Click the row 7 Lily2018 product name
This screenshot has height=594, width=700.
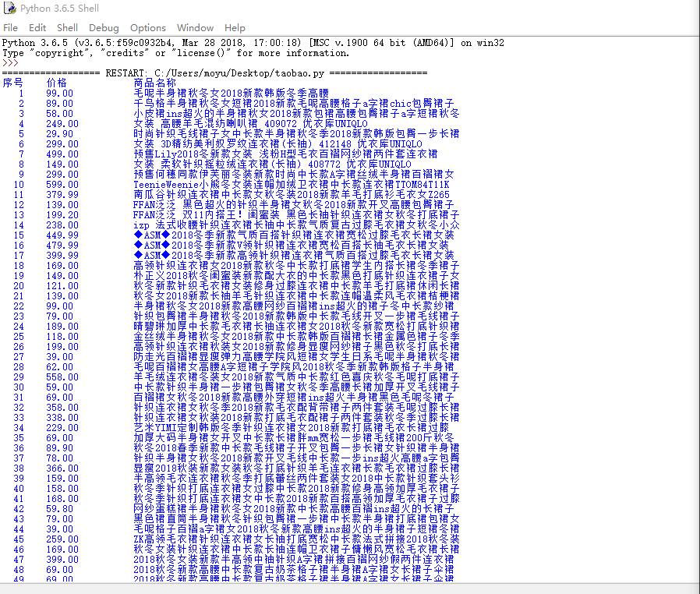(285, 154)
